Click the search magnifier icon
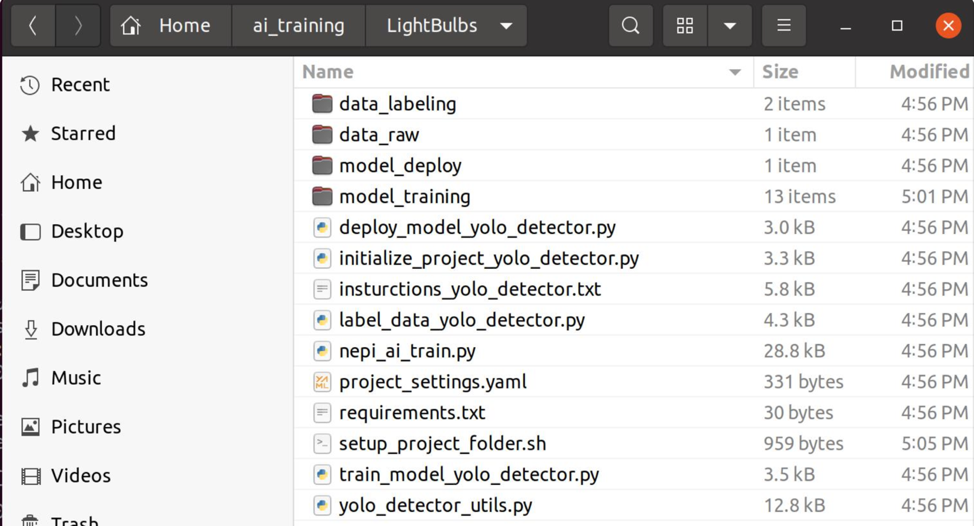This screenshot has width=974, height=526. (x=630, y=26)
